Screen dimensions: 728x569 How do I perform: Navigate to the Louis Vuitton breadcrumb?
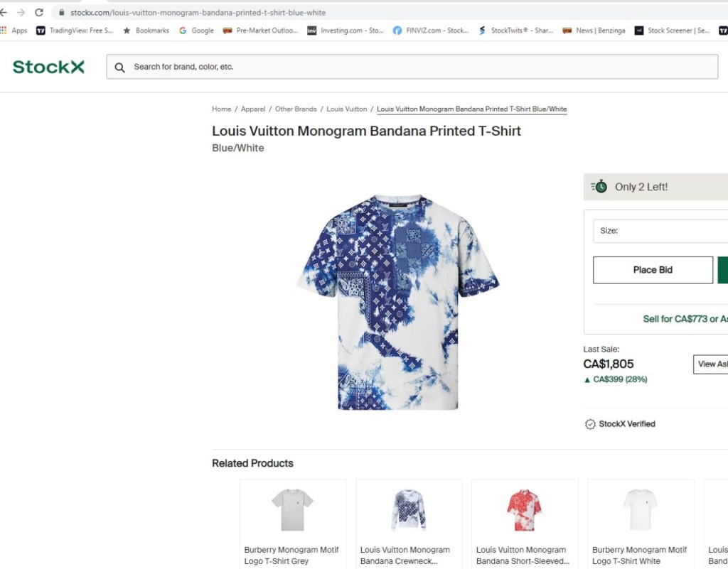click(347, 109)
